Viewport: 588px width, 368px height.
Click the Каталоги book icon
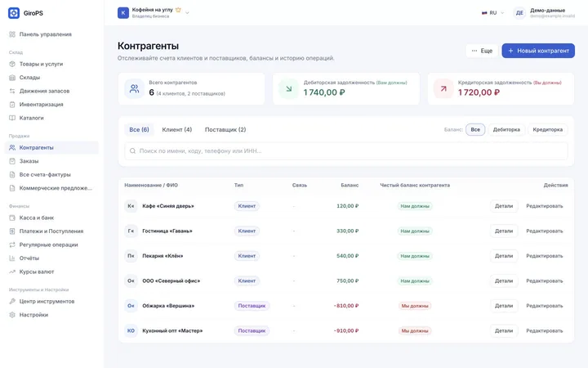click(x=12, y=118)
